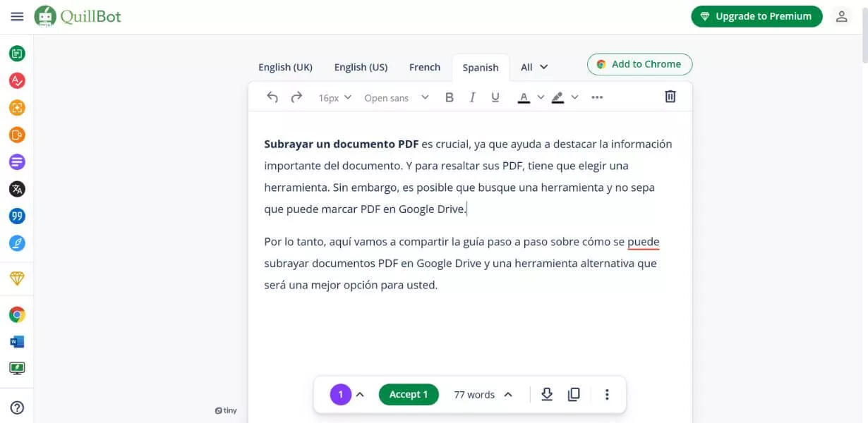Open the Chrome extension icon in the sidebar

tap(16, 314)
